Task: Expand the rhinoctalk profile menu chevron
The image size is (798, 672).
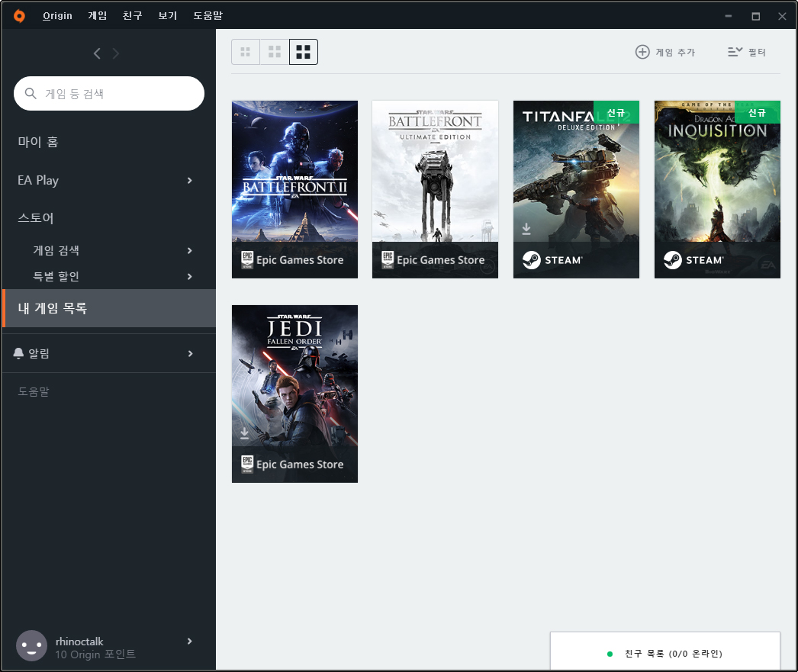Action: [189, 641]
